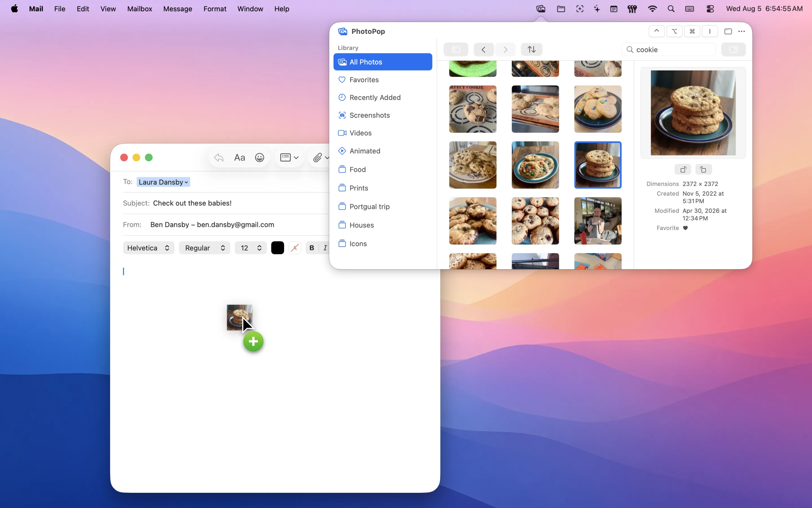Open the Helvetica font dropdown
This screenshot has width=812, height=508.
coord(148,248)
